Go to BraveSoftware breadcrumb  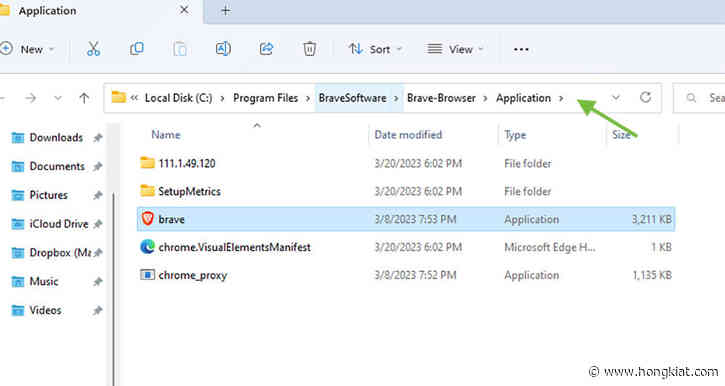click(x=352, y=98)
